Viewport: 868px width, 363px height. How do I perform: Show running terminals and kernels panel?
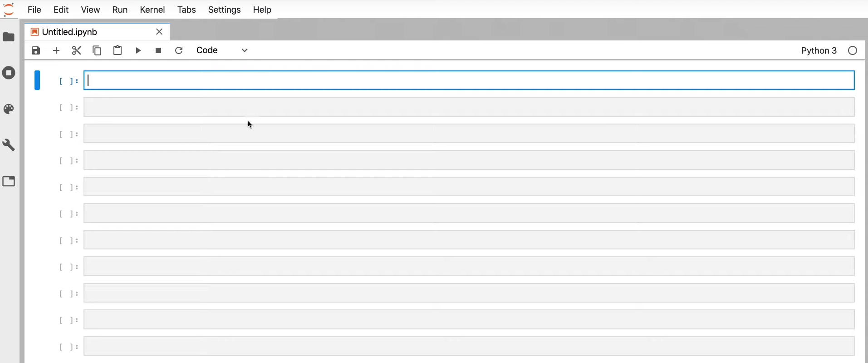tap(9, 73)
